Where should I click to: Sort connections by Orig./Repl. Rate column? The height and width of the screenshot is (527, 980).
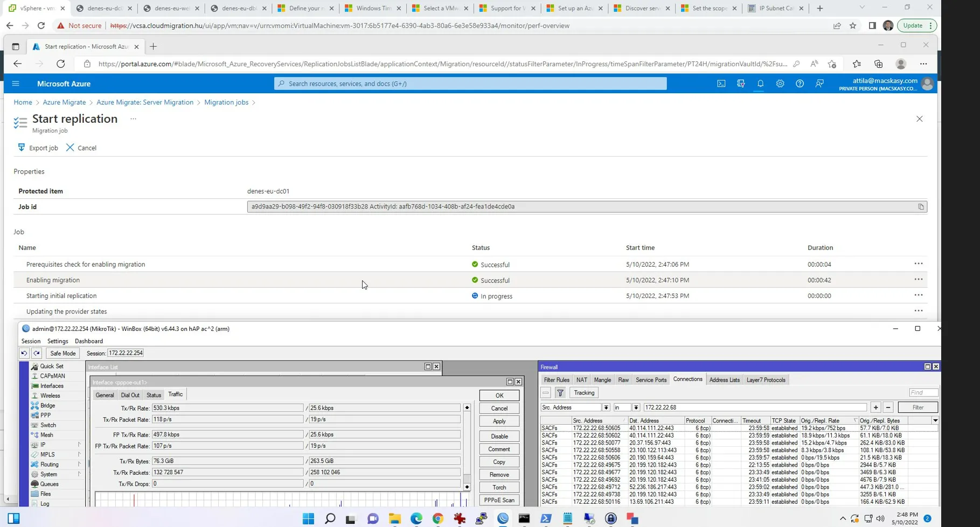828,421
